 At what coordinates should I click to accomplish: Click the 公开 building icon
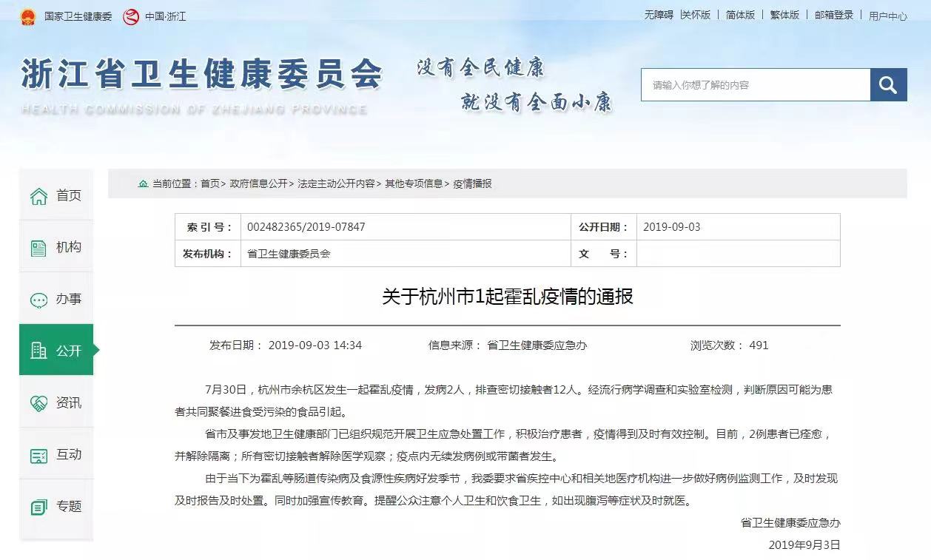coord(38,351)
